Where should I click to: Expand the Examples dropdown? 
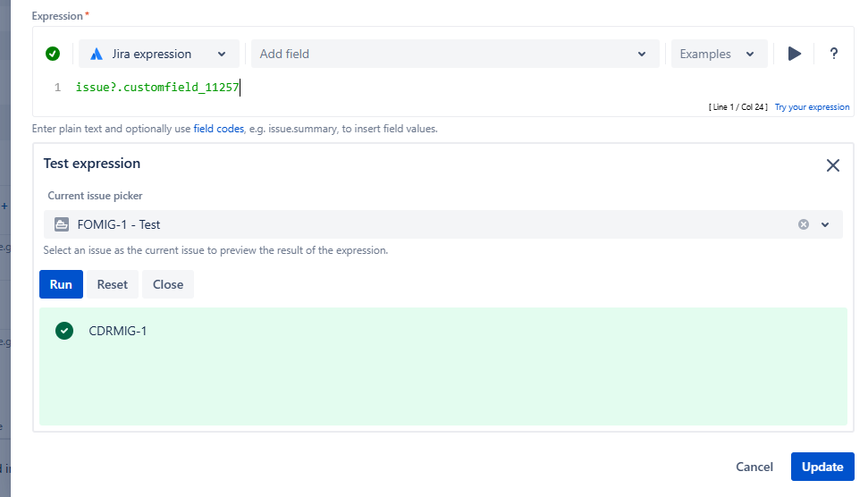click(x=719, y=54)
